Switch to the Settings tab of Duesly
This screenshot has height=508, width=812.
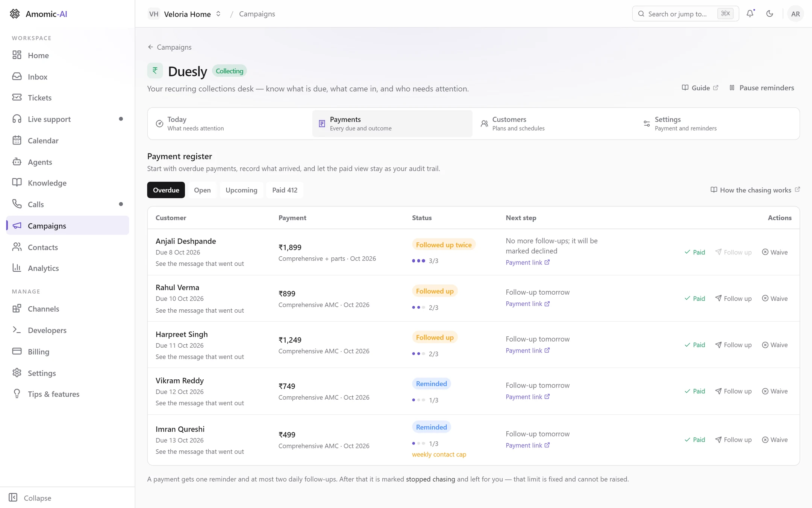pos(717,123)
